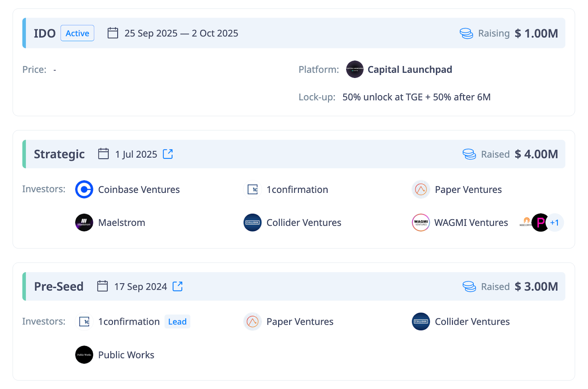The image size is (588, 389).
Task: Click the Maelstrom logo icon
Action: pyautogui.click(x=84, y=223)
